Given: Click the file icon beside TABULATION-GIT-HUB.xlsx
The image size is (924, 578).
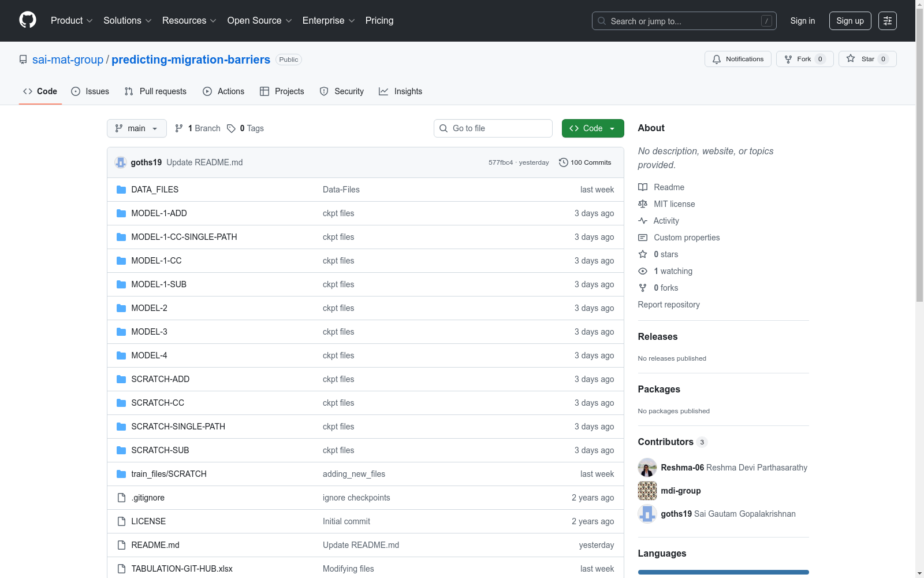Looking at the screenshot, I should coord(121,569).
